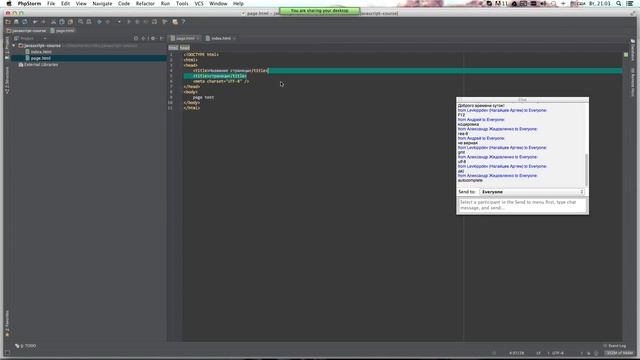Open the Project panel gear settings

[x=153, y=38]
